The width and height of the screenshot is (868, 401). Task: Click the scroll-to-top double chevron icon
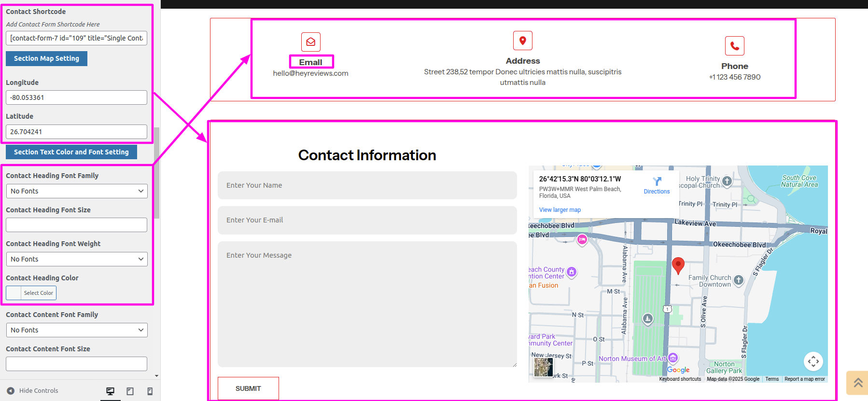(x=858, y=383)
